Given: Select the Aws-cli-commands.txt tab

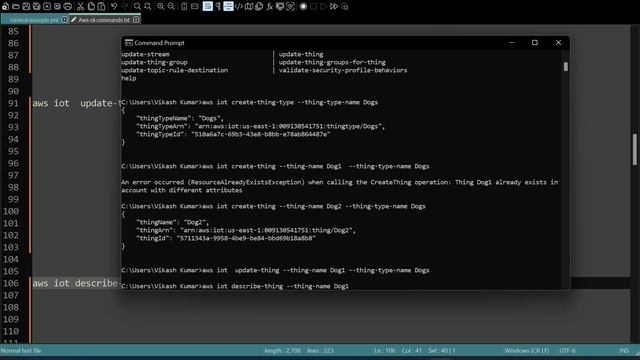Looking at the screenshot, I should coord(104,20).
